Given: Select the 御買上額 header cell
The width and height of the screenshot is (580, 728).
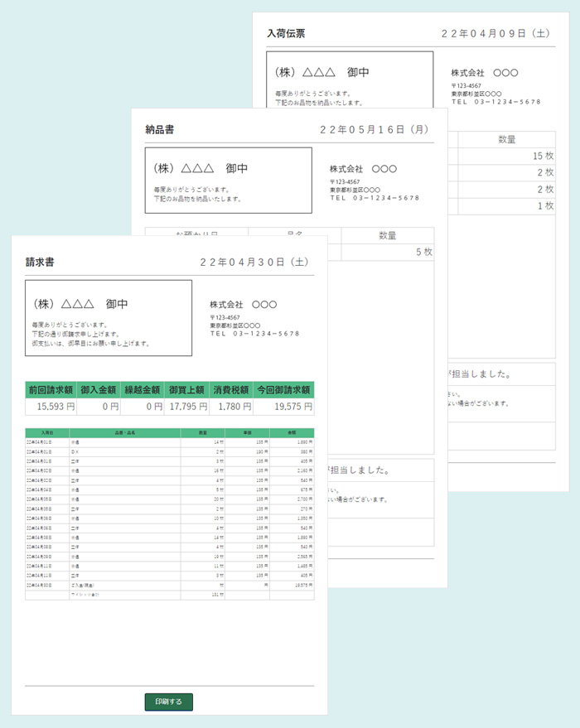Looking at the screenshot, I should pos(187,390).
